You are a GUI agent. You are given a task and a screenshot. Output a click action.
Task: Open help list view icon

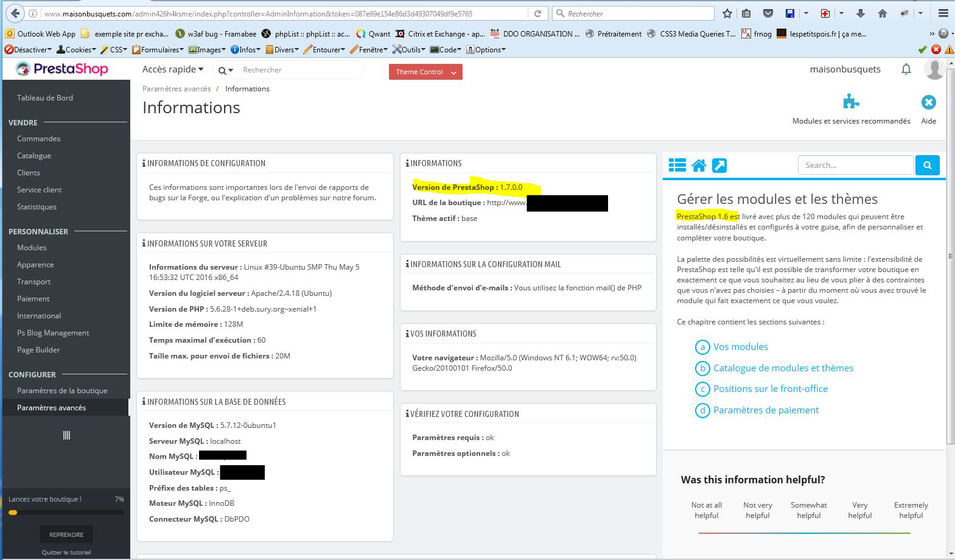(x=677, y=166)
